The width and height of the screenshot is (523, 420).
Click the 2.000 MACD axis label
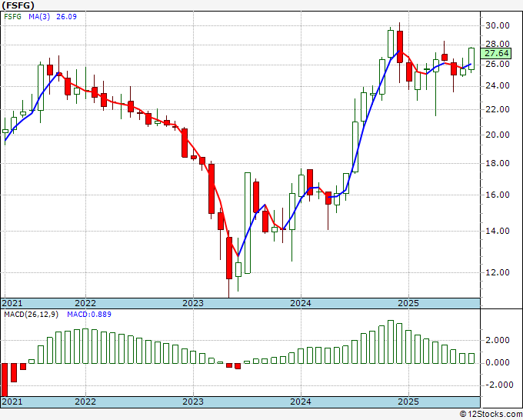click(x=499, y=340)
